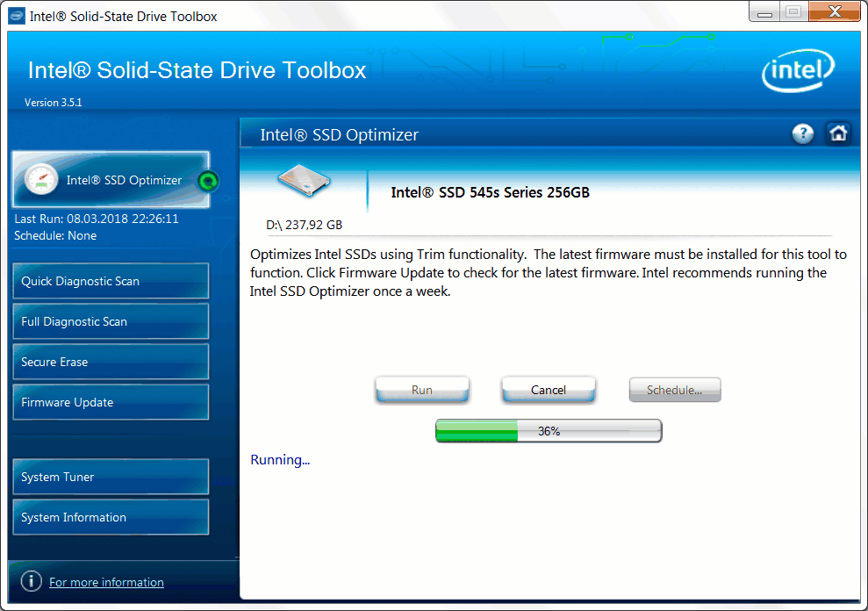Screen dimensions: 868x611
Task: Click the D:\ 237,92 GB drive label
Action: pos(304,225)
